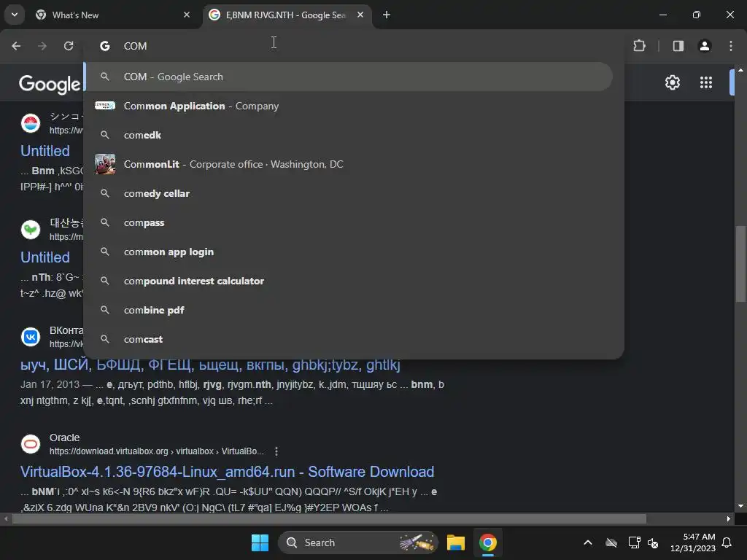Image resolution: width=747 pixels, height=560 pixels.
Task: Click the Chrome taskbar icon
Action: 487,542
